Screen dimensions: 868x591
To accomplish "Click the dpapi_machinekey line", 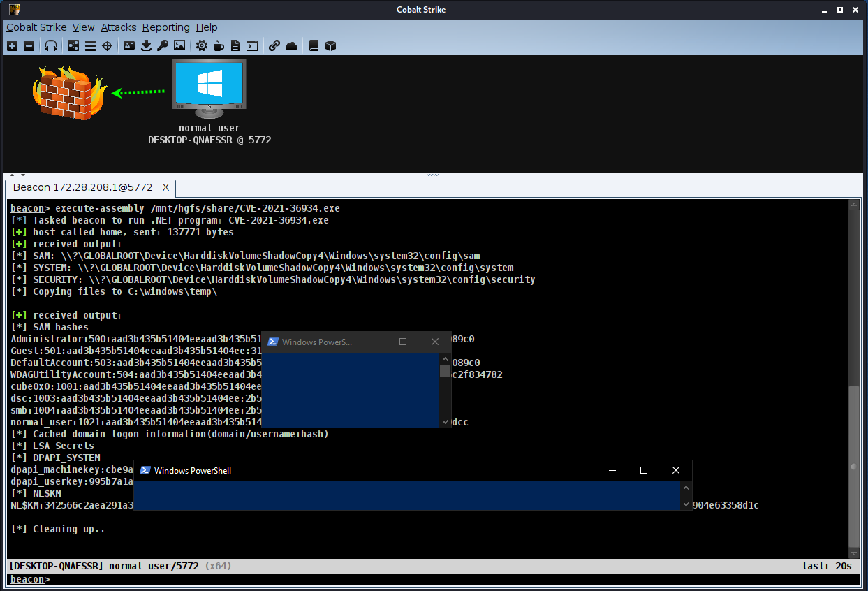I will (x=72, y=469).
